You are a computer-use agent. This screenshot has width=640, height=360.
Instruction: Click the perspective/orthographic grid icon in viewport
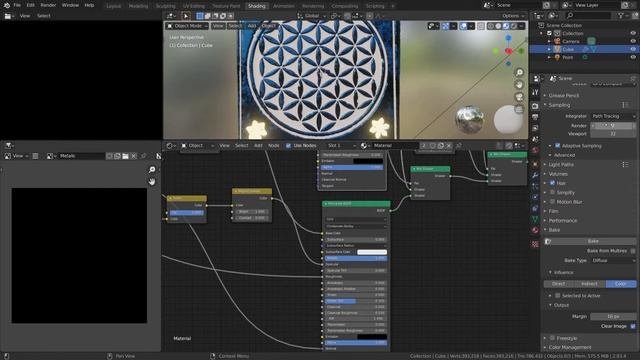click(519, 109)
